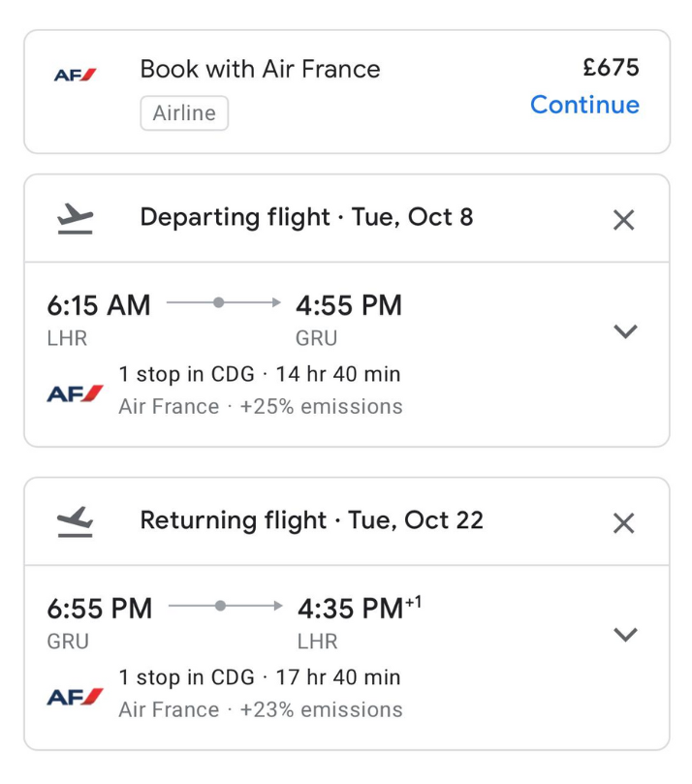Select Book with Air France title
Screen dimensions: 692x784
point(260,69)
